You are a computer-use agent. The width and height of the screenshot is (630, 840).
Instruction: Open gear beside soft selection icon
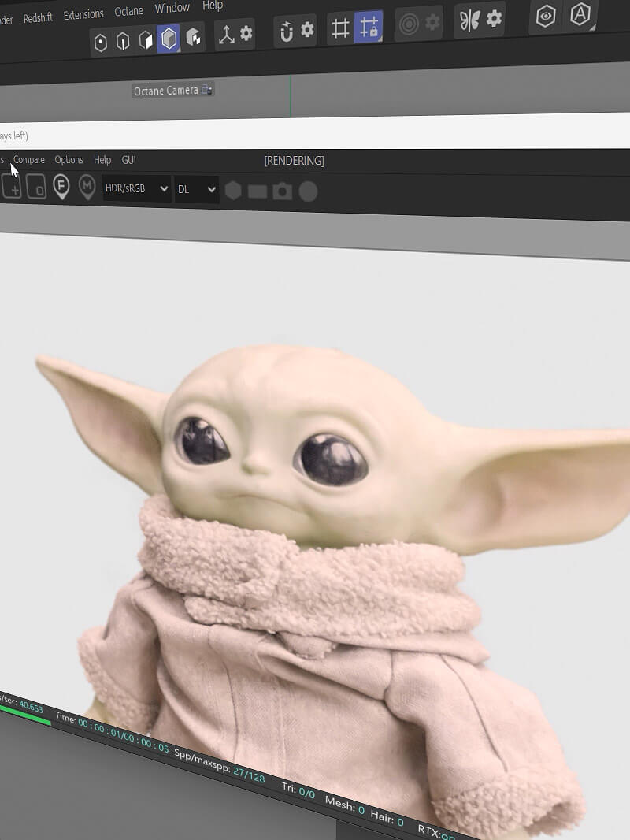432,22
